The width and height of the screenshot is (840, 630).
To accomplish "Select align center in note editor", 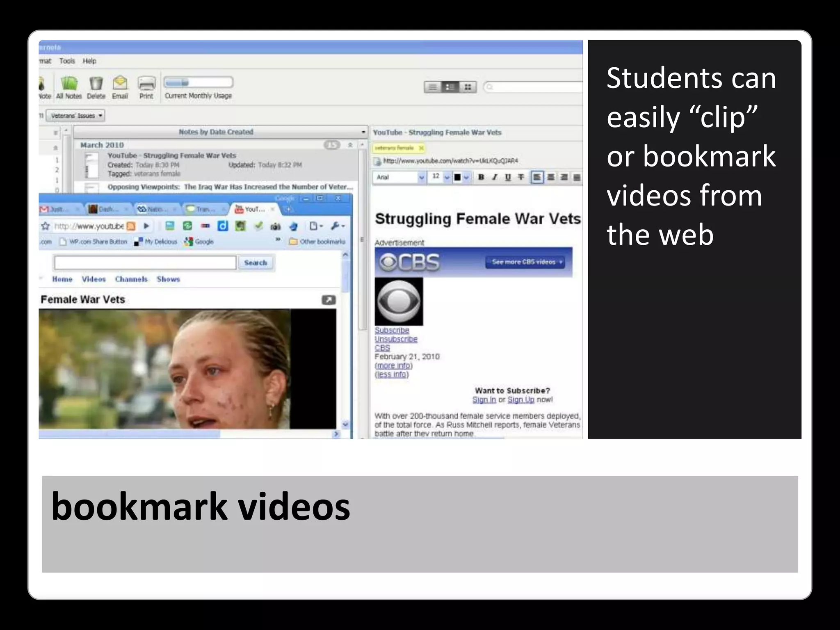I will [x=551, y=177].
